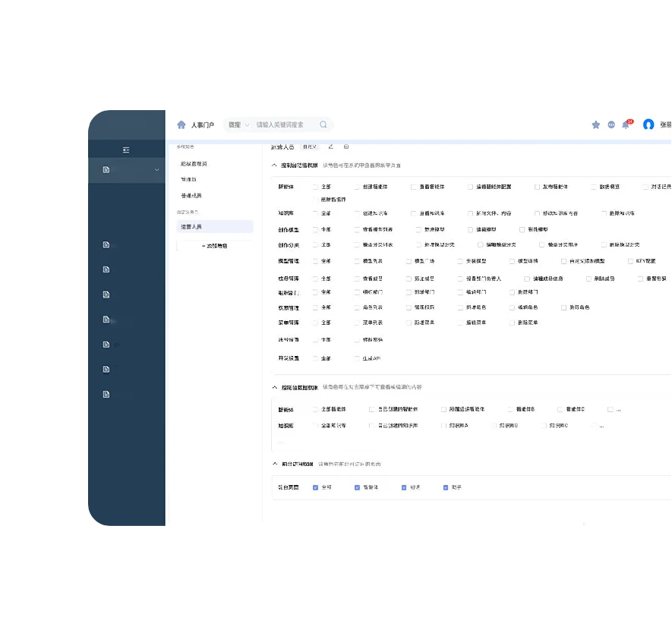Viewport: 672px width, 633px height.
Task: Uncheck the 助手 checkbox in 前台页面 row
Action: (446, 487)
